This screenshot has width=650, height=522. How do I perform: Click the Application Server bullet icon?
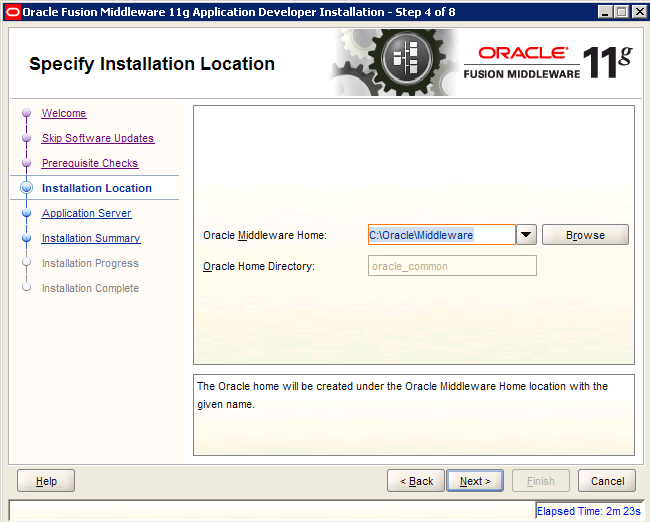[x=27, y=213]
